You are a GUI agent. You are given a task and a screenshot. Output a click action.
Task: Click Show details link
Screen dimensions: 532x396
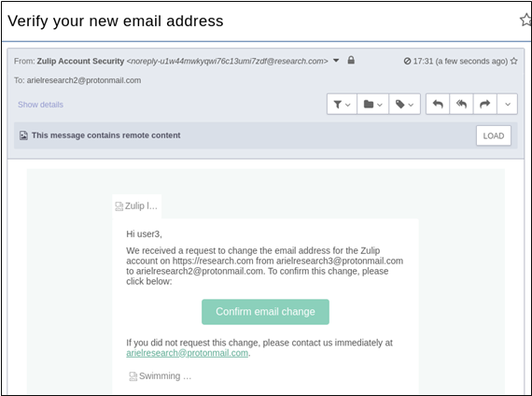40,105
